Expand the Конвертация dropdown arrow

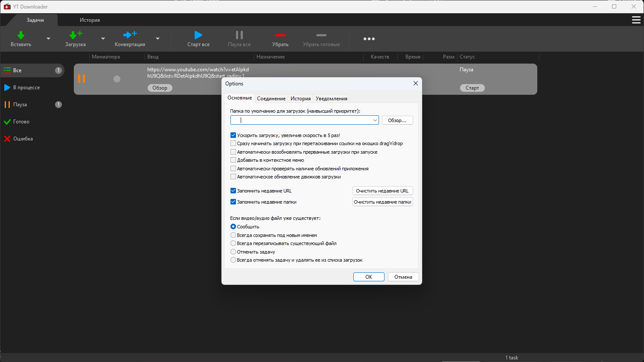[157, 39]
